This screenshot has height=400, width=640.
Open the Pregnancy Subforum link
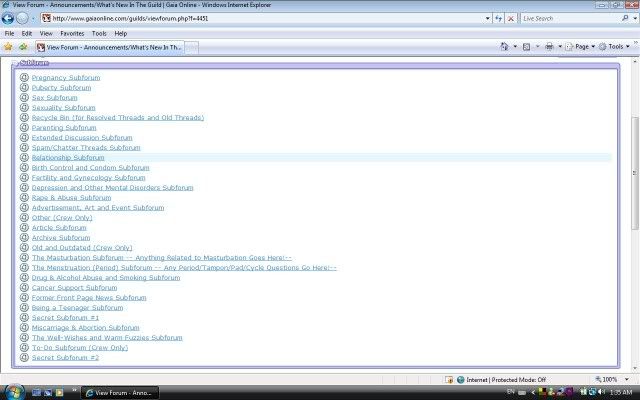pyautogui.click(x=66, y=78)
